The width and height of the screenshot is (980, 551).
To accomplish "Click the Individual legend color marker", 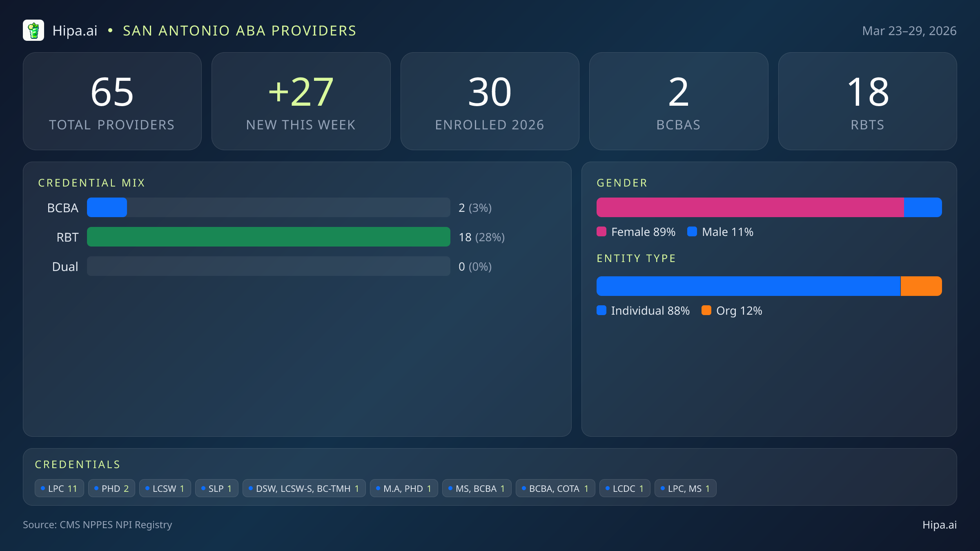I will [601, 311].
